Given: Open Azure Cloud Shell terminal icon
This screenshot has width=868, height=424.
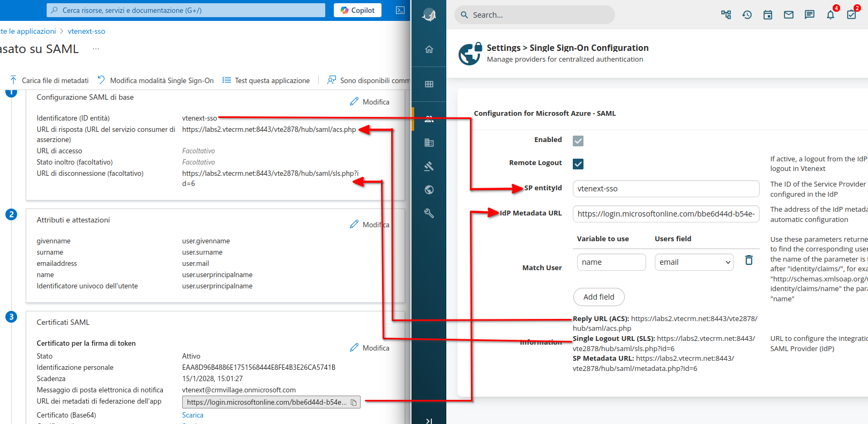Looking at the screenshot, I should [400, 10].
